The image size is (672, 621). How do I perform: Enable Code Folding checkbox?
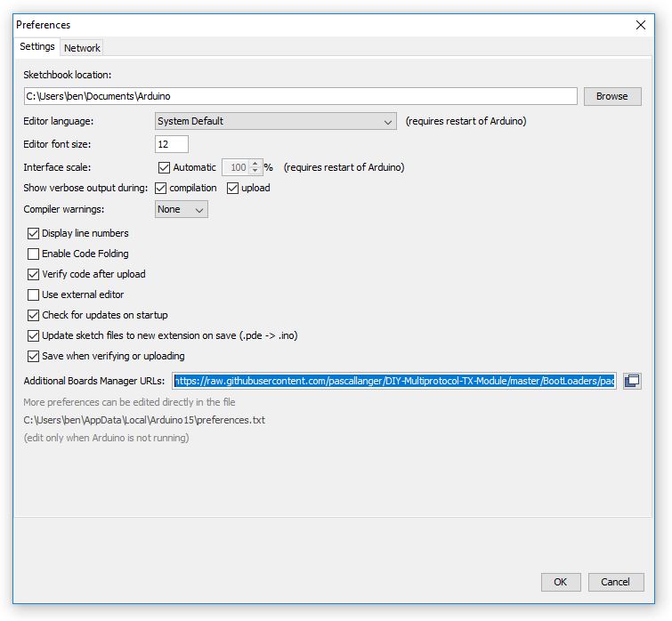click(34, 254)
